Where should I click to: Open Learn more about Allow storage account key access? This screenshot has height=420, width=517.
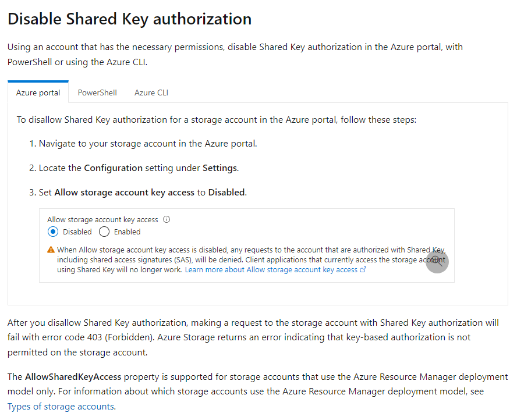[x=271, y=270]
